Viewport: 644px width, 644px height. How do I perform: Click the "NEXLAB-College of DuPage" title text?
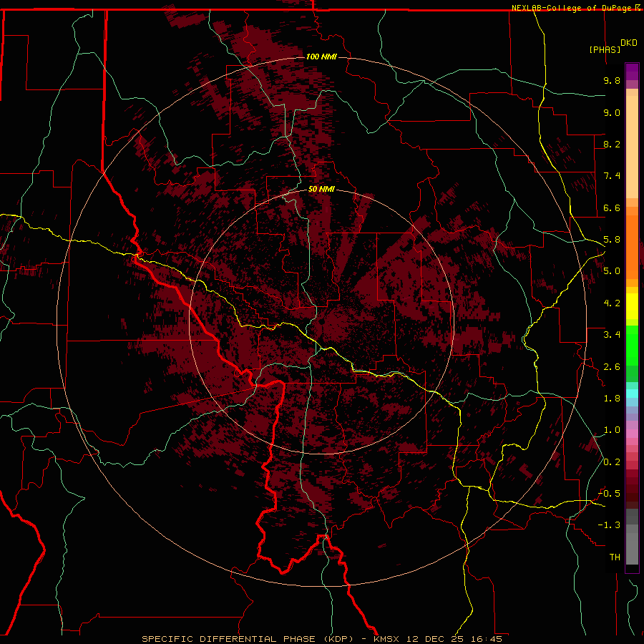(571, 8)
